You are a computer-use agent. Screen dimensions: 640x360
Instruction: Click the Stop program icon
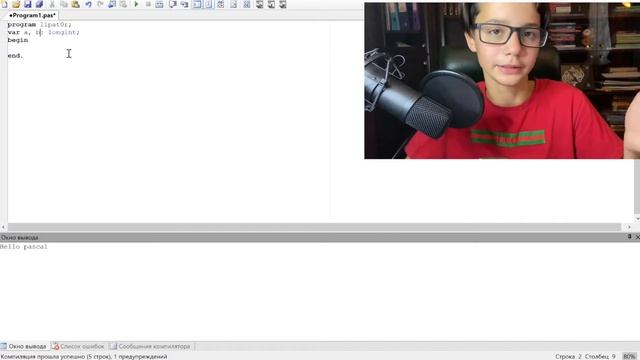tap(148, 4)
